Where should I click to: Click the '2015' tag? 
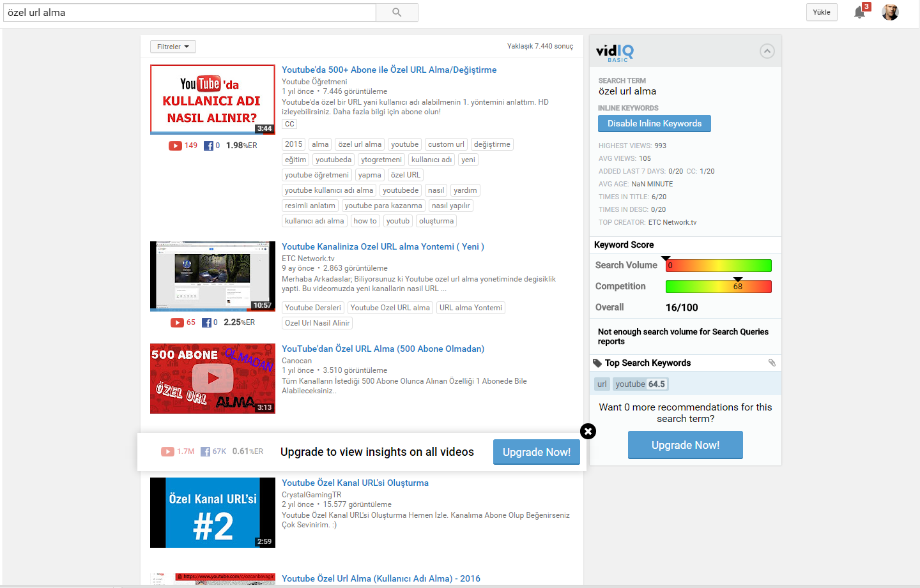click(294, 144)
